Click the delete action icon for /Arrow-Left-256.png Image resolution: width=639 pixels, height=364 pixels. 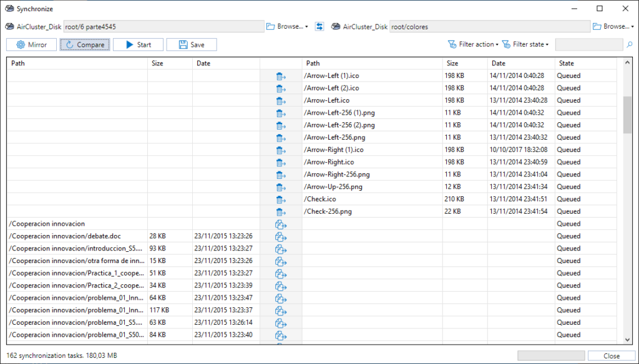[281, 138]
